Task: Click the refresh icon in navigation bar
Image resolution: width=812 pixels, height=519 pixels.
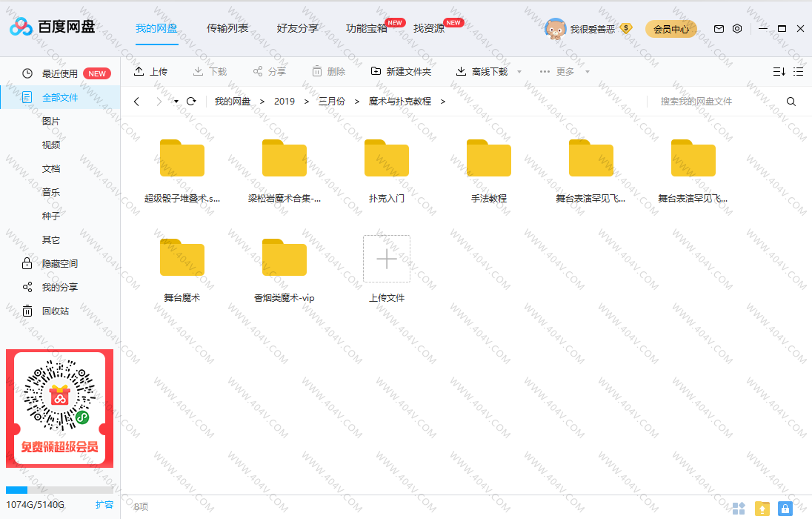Action: tap(191, 102)
